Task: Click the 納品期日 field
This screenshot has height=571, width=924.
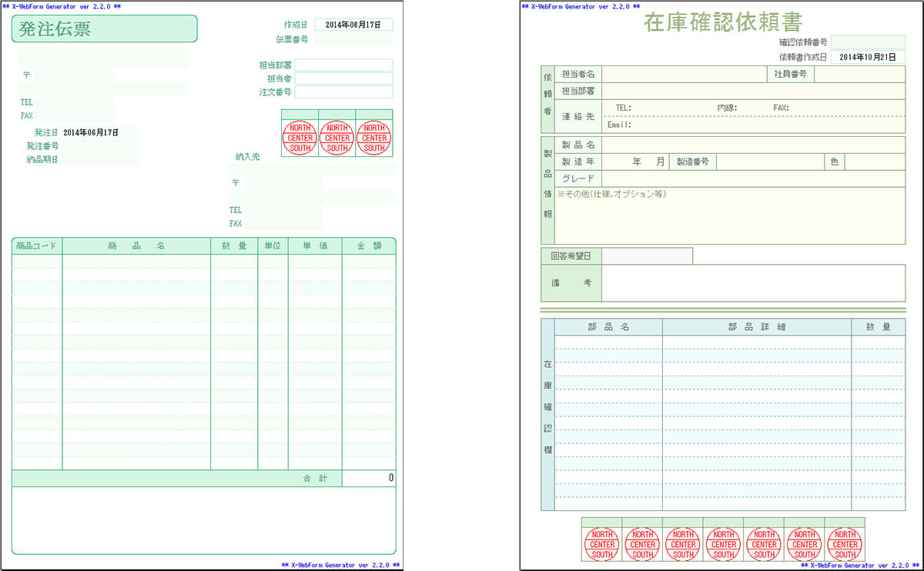Action: 100,160
